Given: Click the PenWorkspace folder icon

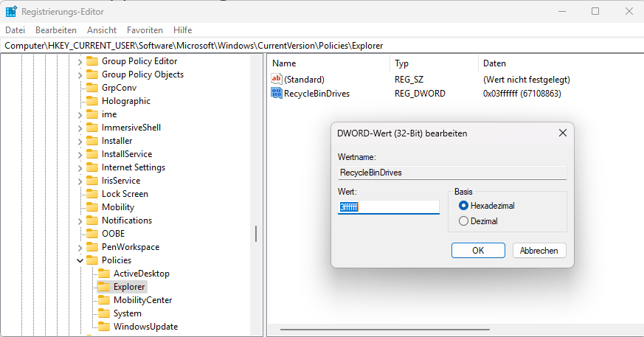Looking at the screenshot, I should coord(92,247).
